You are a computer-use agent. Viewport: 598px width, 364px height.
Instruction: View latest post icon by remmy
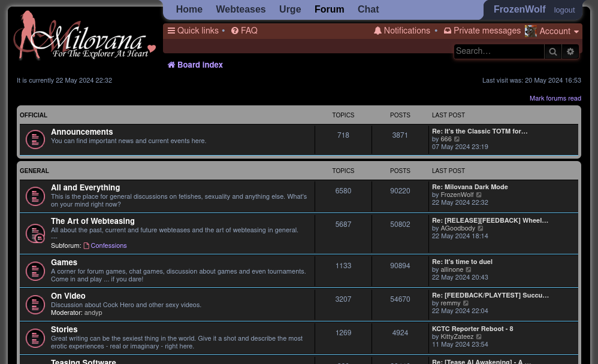tap(466, 303)
